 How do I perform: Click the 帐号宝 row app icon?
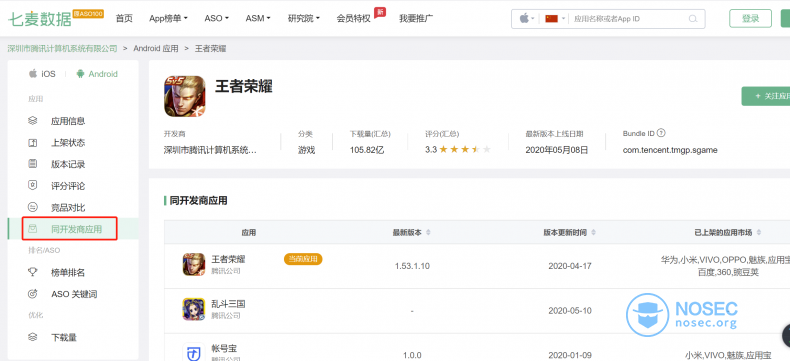(193, 352)
